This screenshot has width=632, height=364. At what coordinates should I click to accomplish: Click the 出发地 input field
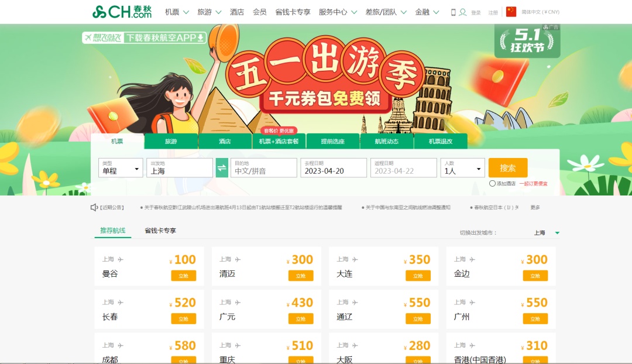point(180,168)
